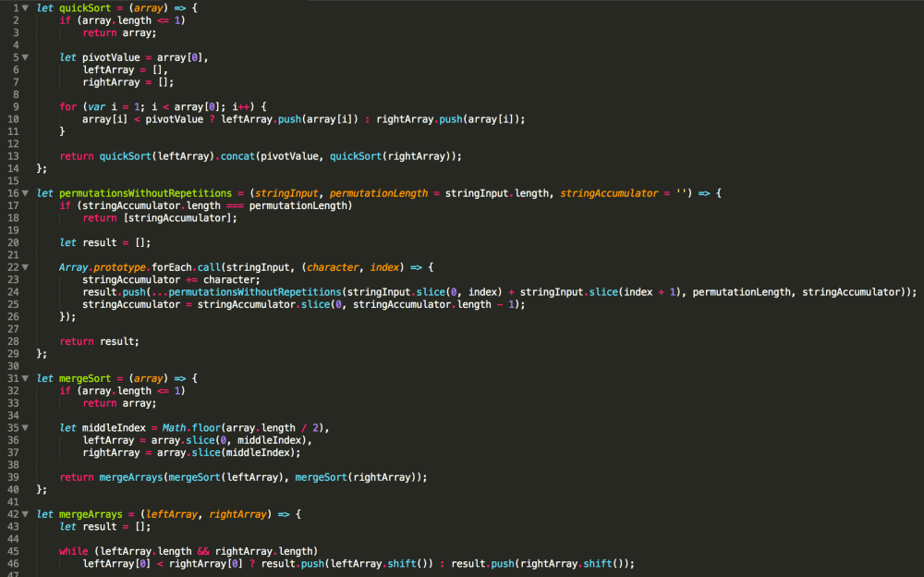
Task: Click line number 46 in the gutter
Action: click(13, 563)
